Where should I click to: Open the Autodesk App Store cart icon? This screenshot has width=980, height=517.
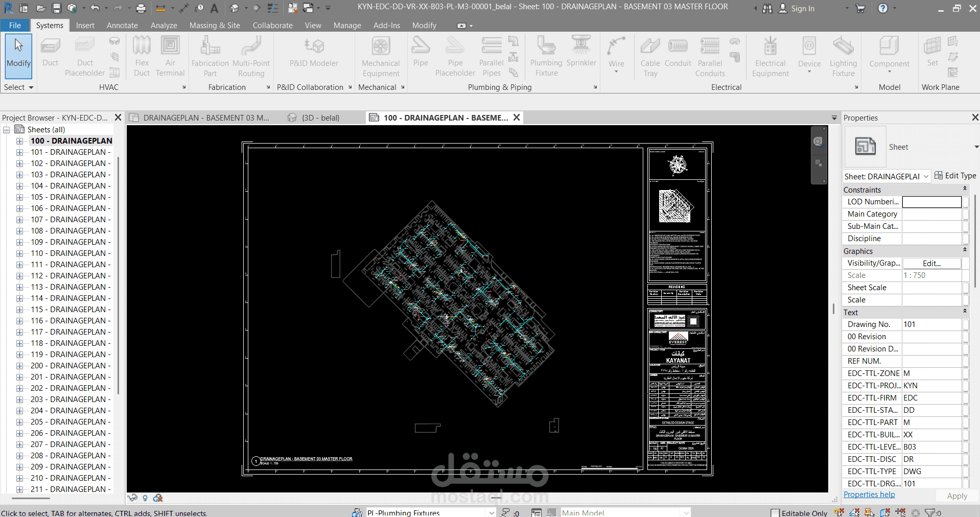pyautogui.click(x=860, y=8)
